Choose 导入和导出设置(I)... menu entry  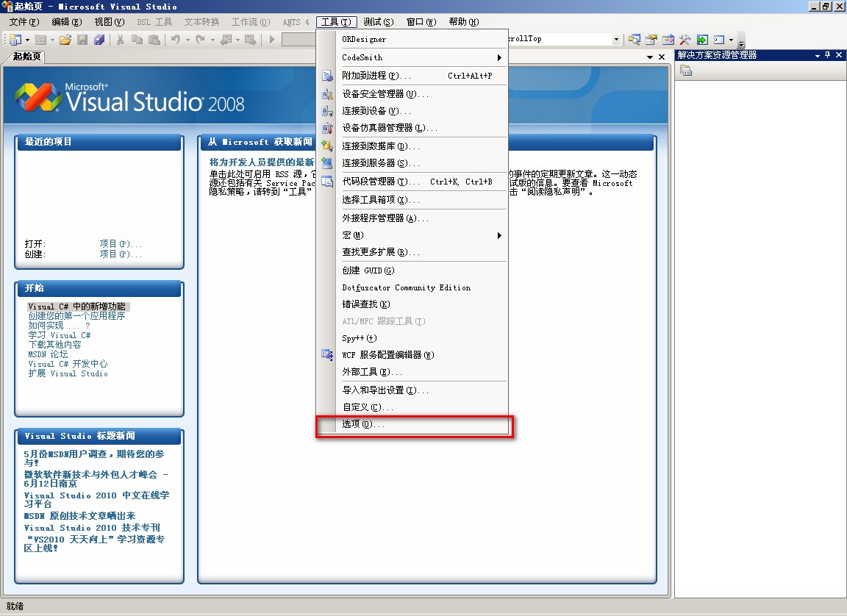[x=412, y=390]
